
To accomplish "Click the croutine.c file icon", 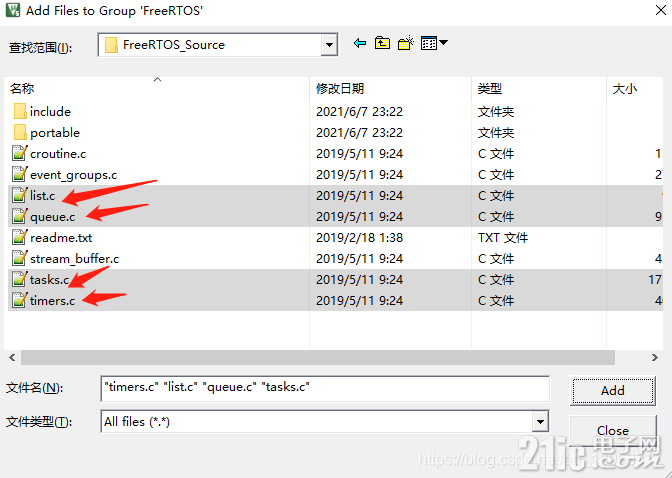I will [20, 153].
